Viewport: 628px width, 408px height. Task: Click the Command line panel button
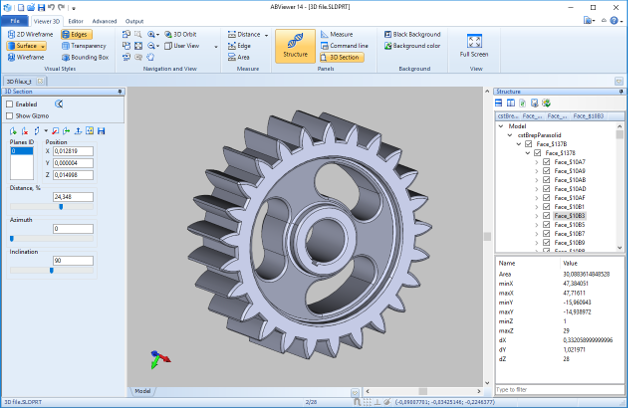[343, 46]
